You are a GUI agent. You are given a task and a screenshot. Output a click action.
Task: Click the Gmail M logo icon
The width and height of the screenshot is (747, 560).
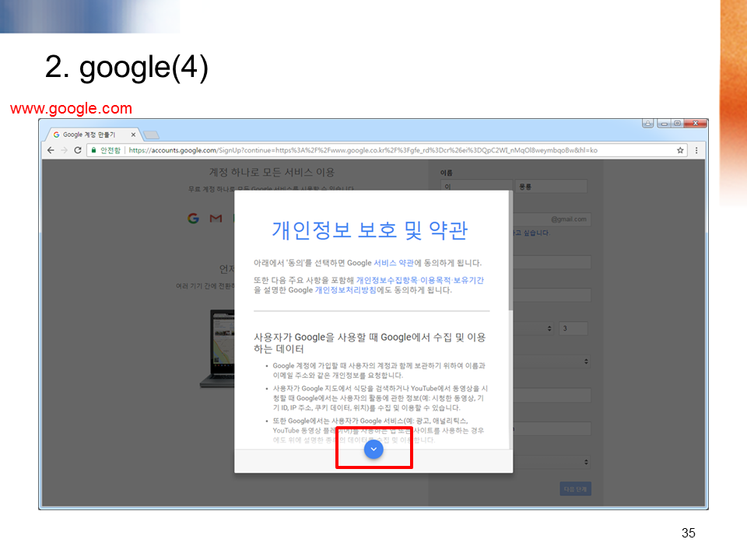pos(216,218)
